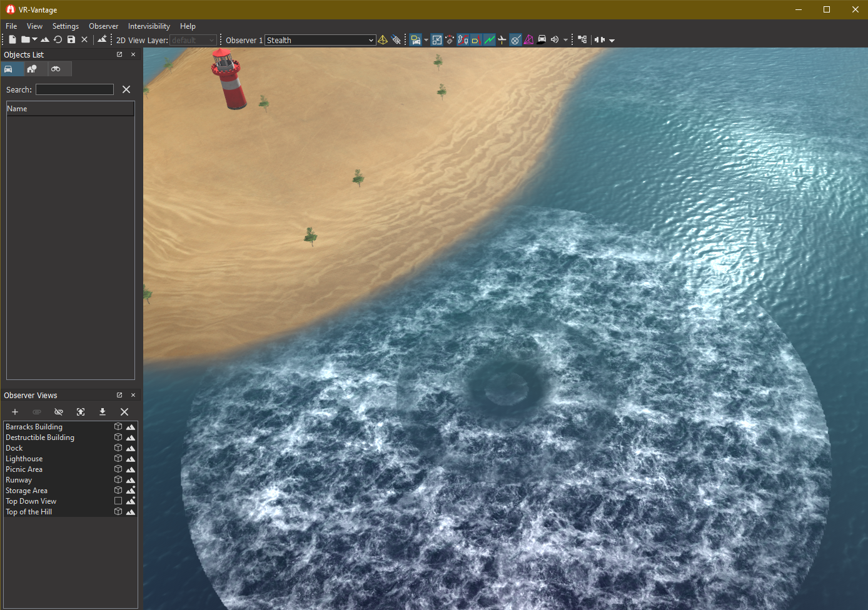868x610 pixels.
Task: Open the File menu
Action: pyautogui.click(x=11, y=26)
